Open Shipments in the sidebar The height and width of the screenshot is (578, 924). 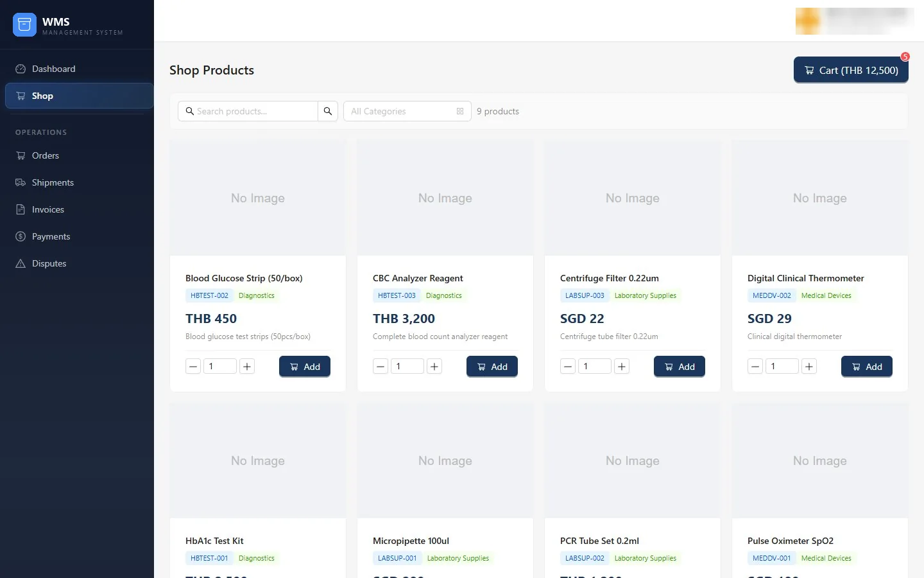pyautogui.click(x=79, y=182)
